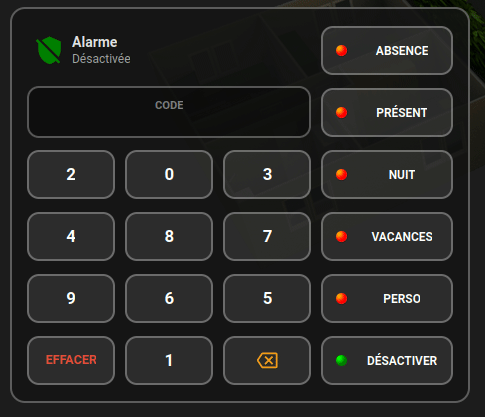The image size is (485, 417).
Task: Clear the code with EFFACER
Action: pos(71,360)
